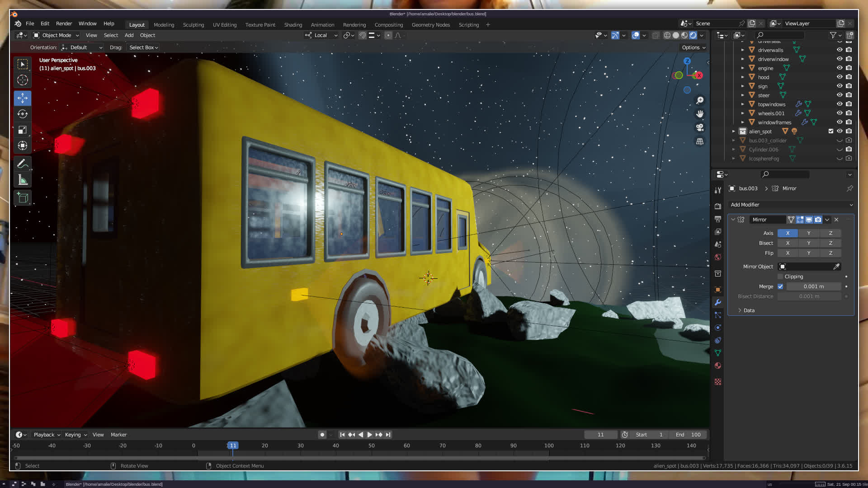The width and height of the screenshot is (868, 488).
Task: Select the Scale tool in the toolbar
Action: pyautogui.click(x=23, y=130)
